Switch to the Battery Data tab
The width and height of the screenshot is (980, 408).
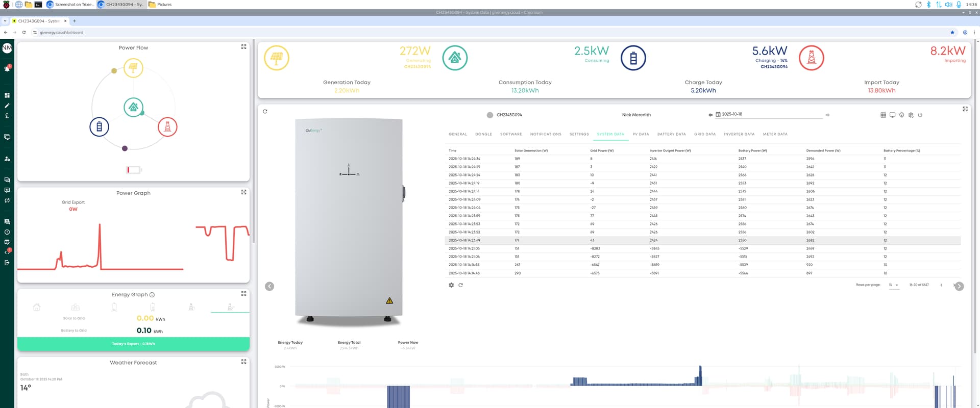[671, 134]
